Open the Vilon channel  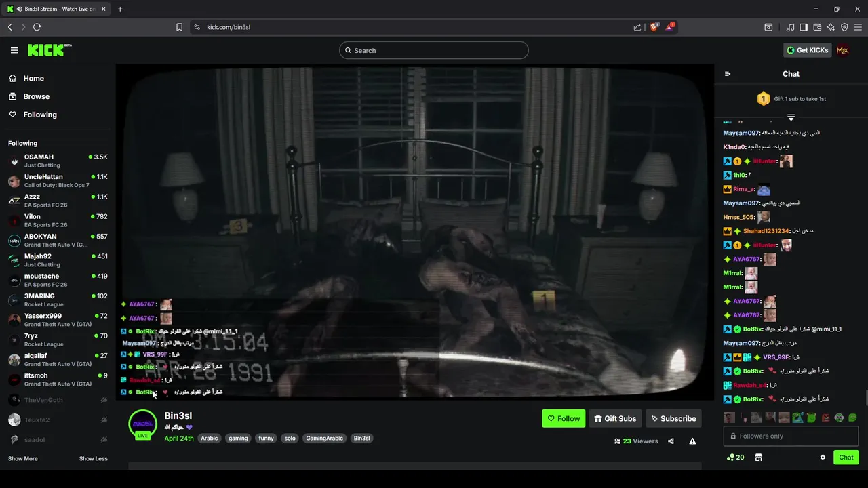click(58, 220)
